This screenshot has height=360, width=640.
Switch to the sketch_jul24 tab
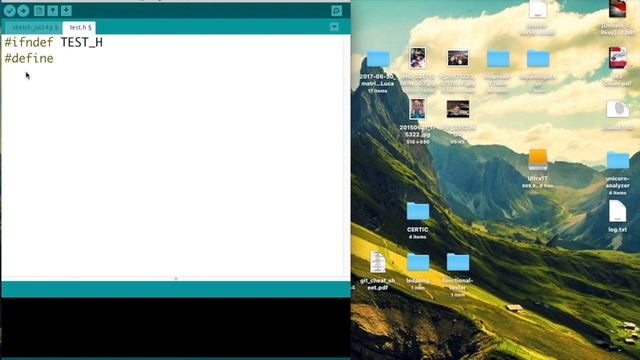(x=34, y=27)
